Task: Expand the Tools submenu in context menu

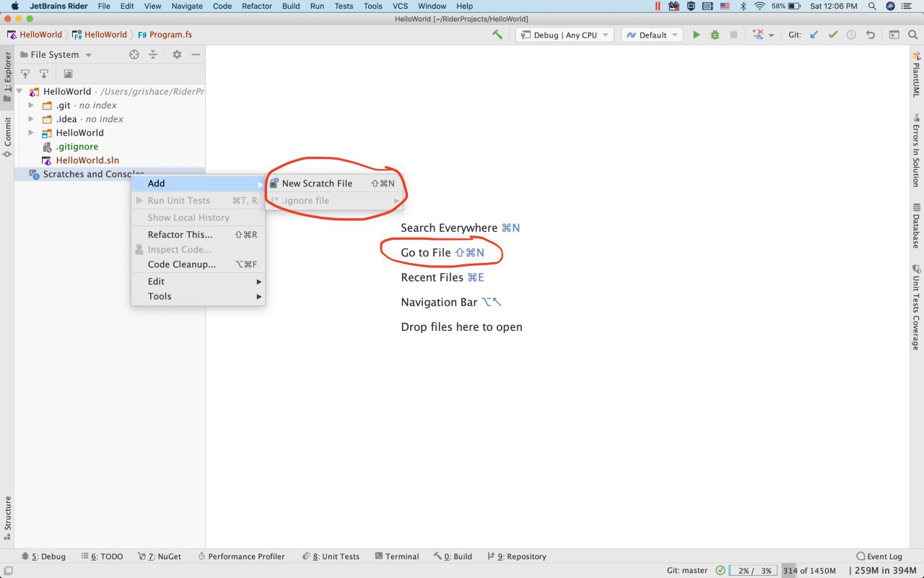Action: click(199, 296)
